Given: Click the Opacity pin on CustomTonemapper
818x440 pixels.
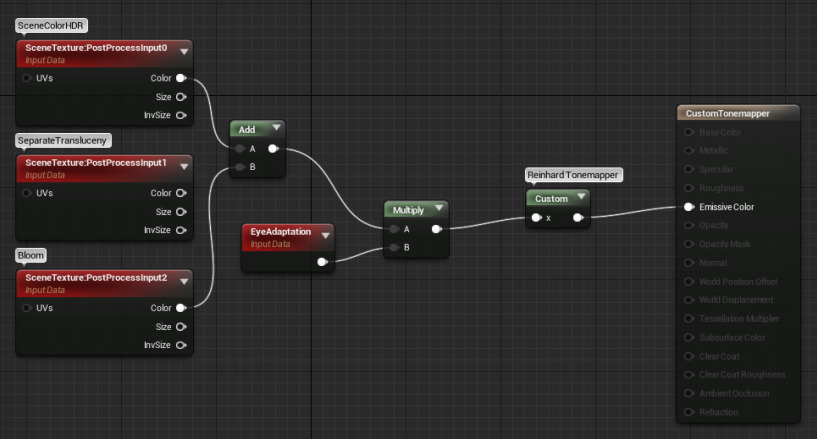Looking at the screenshot, I should [689, 225].
